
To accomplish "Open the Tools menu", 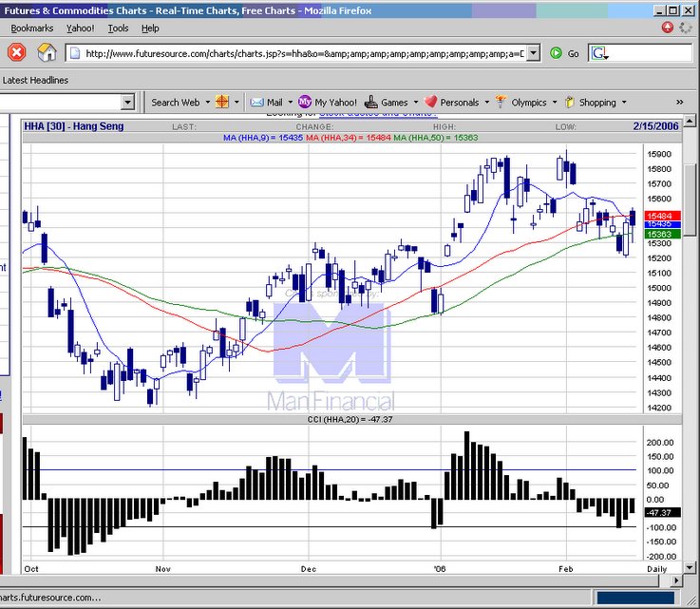I will point(119,29).
